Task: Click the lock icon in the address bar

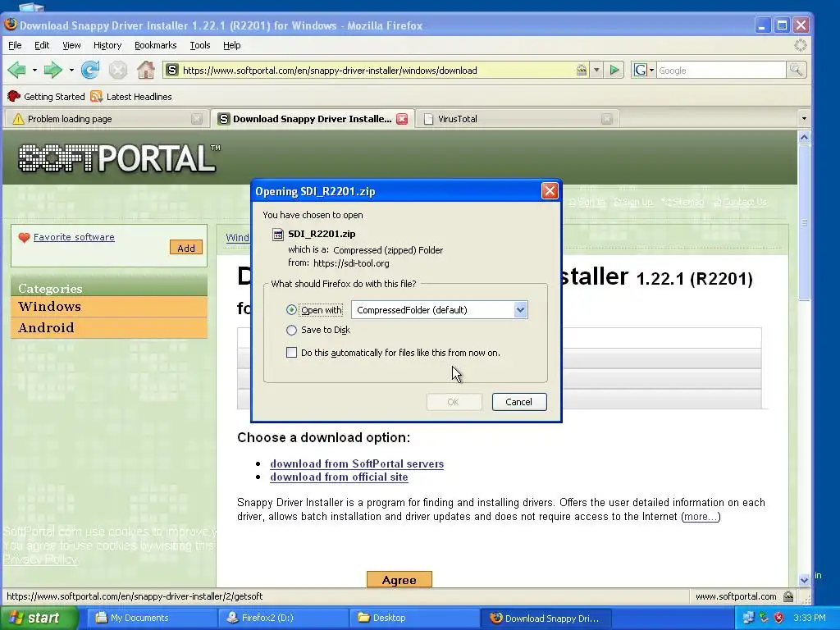Action: pos(582,71)
